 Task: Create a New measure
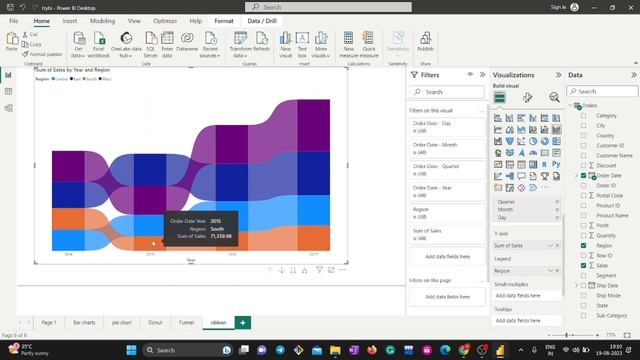348,45
